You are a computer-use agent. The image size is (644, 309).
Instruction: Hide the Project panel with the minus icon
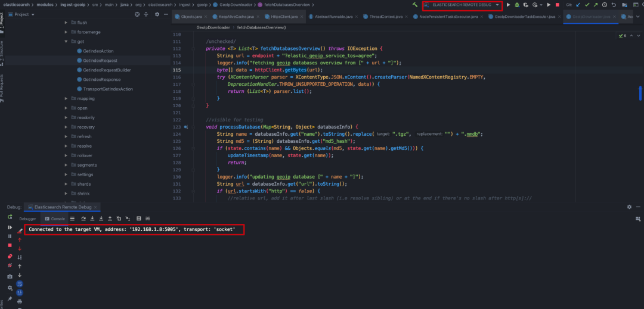[x=166, y=14]
